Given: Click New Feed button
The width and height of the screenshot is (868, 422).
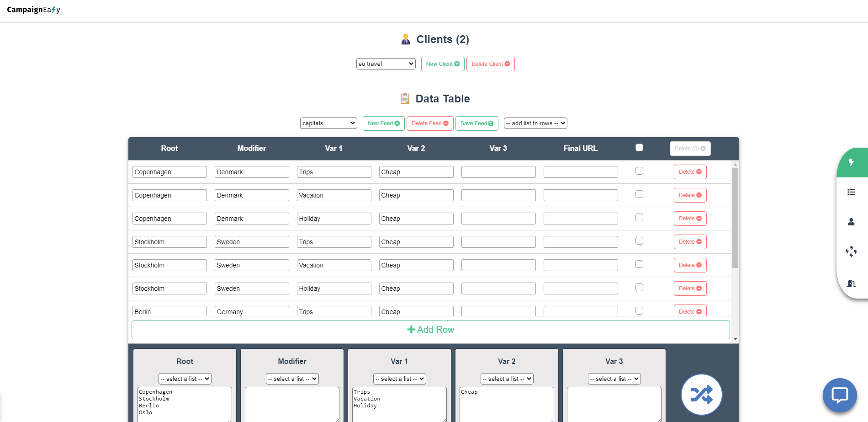Looking at the screenshot, I should click(384, 123).
